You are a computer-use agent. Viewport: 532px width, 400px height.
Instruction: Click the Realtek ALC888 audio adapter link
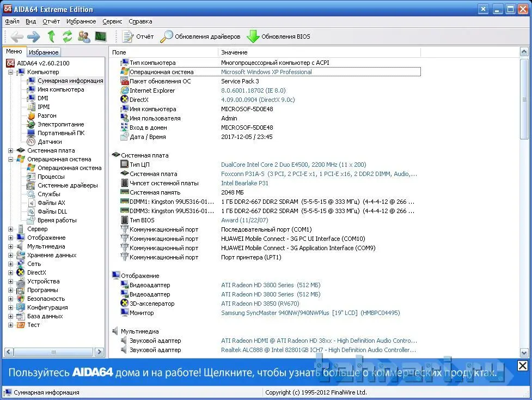[318, 350]
